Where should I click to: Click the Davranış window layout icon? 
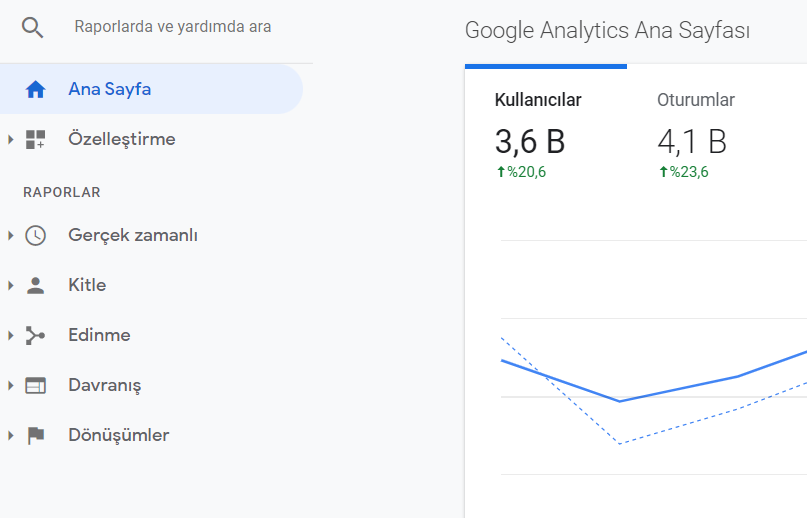pos(36,385)
